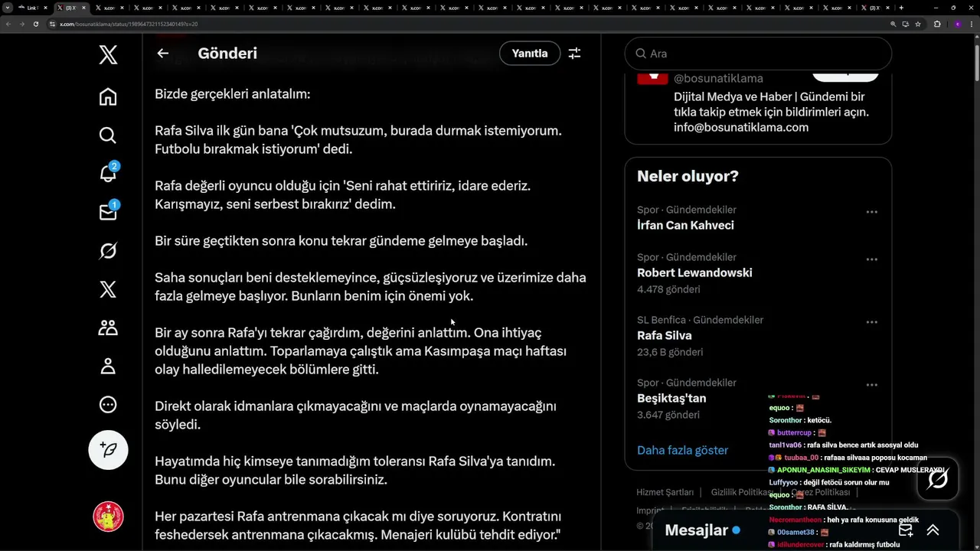Screen dimensions: 980x551
Task: Click the magnifier icon inside Ara box
Action: [x=640, y=54]
